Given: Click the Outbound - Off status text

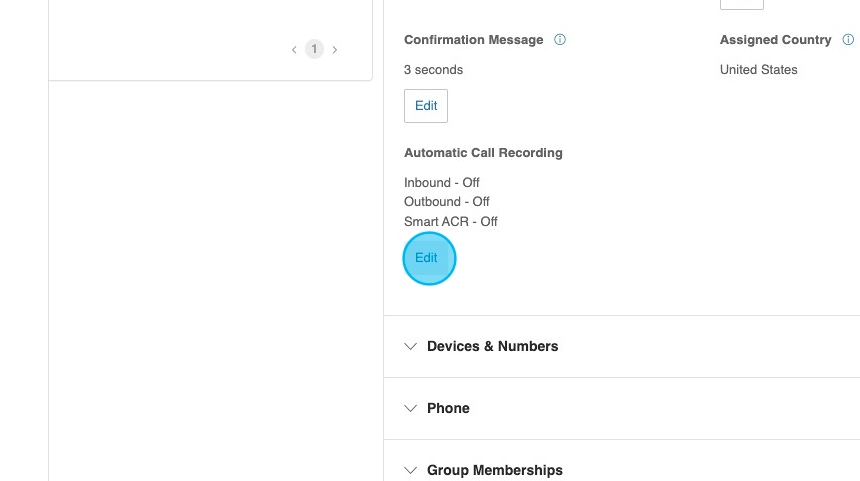Looking at the screenshot, I should pos(446,202).
